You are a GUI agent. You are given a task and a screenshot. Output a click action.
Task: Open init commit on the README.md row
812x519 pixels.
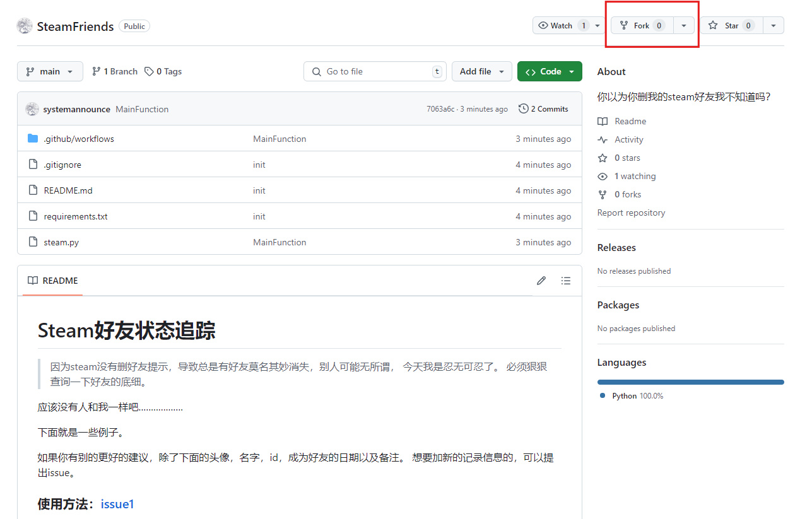[x=259, y=190]
